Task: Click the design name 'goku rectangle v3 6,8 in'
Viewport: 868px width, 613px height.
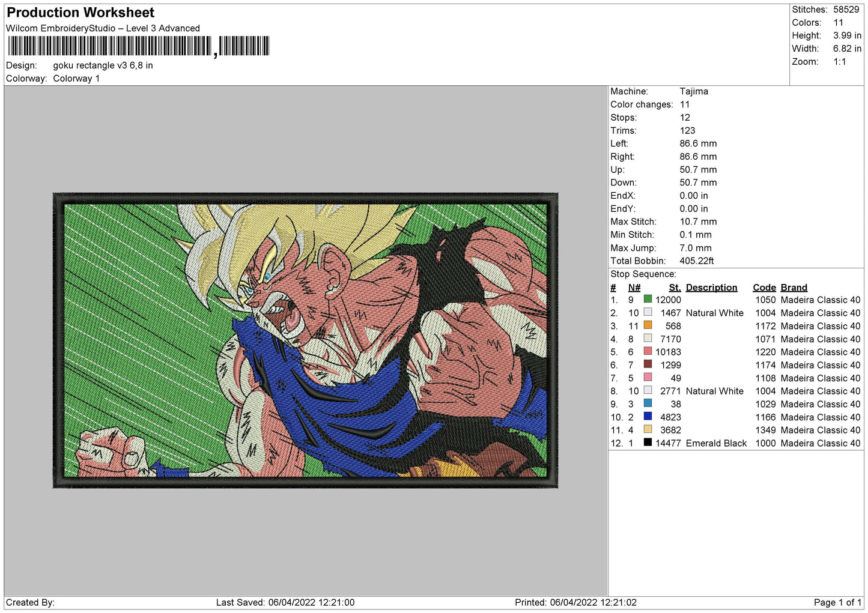Action: pyautogui.click(x=103, y=65)
